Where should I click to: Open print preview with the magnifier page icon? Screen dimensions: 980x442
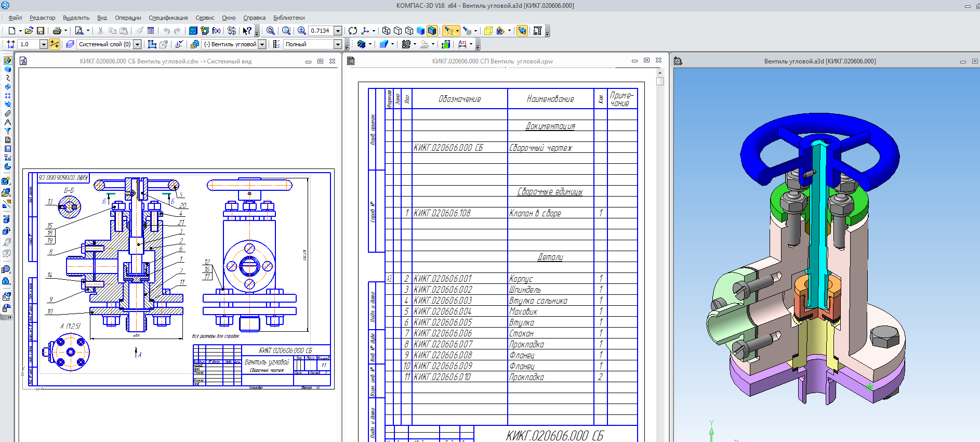click(x=79, y=31)
